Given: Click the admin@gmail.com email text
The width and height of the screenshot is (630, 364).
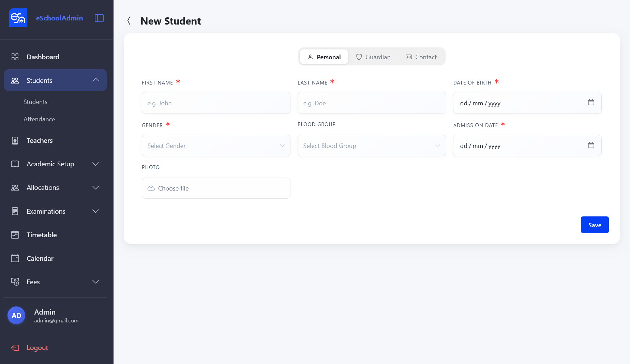Looking at the screenshot, I should (x=56, y=320).
